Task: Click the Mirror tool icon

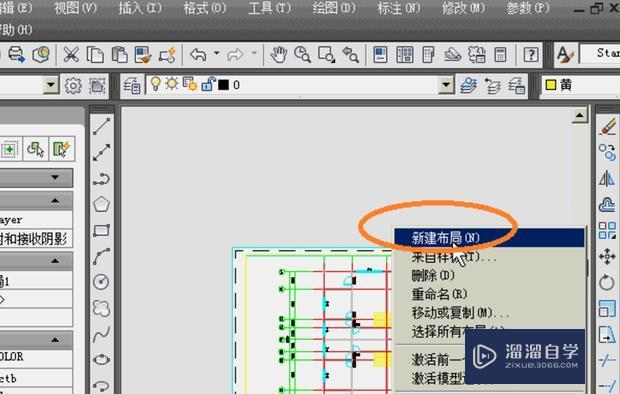Action: [x=607, y=179]
